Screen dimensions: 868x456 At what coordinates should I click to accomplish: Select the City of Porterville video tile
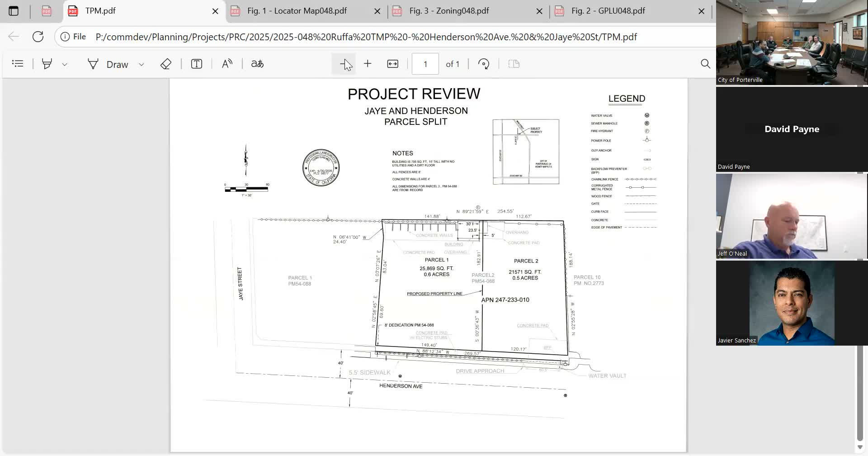pyautogui.click(x=791, y=43)
